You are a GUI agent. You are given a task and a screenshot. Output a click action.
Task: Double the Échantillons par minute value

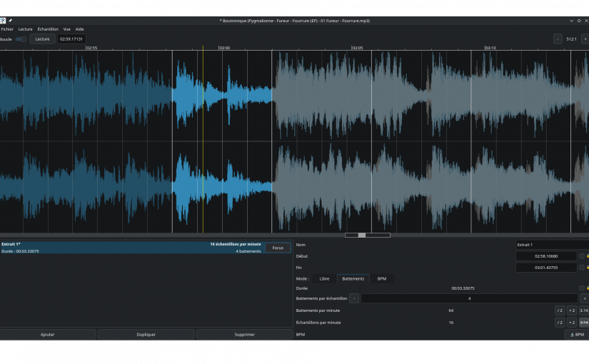572,323
